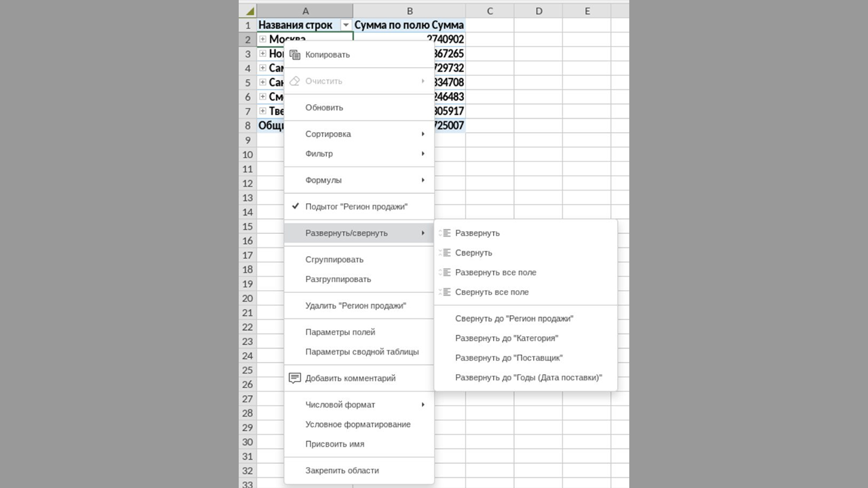The height and width of the screenshot is (488, 868).
Task: Expand the row 3 pivot group
Action: 263,54
